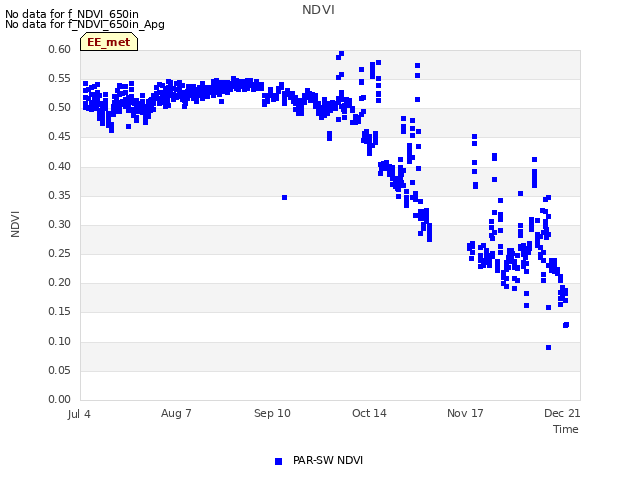Click the 0.60 y-axis tick label
The height and width of the screenshot is (480, 640).
(60, 49)
